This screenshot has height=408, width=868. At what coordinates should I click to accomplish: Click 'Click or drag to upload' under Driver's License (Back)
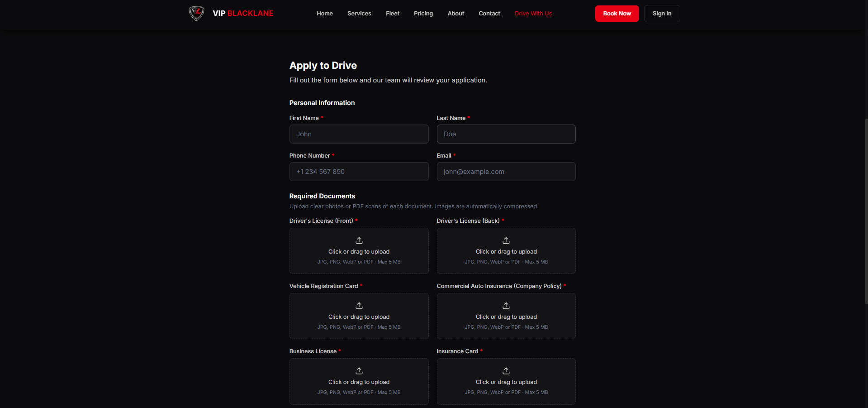tap(506, 252)
